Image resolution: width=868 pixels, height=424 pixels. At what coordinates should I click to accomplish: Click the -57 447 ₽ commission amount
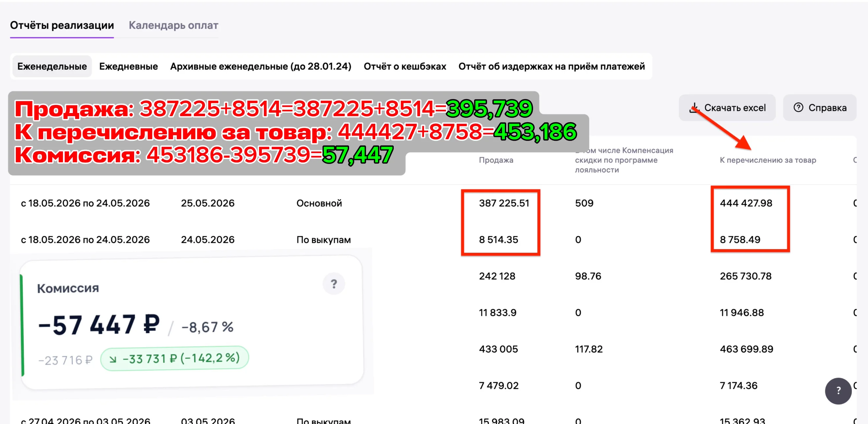(99, 324)
